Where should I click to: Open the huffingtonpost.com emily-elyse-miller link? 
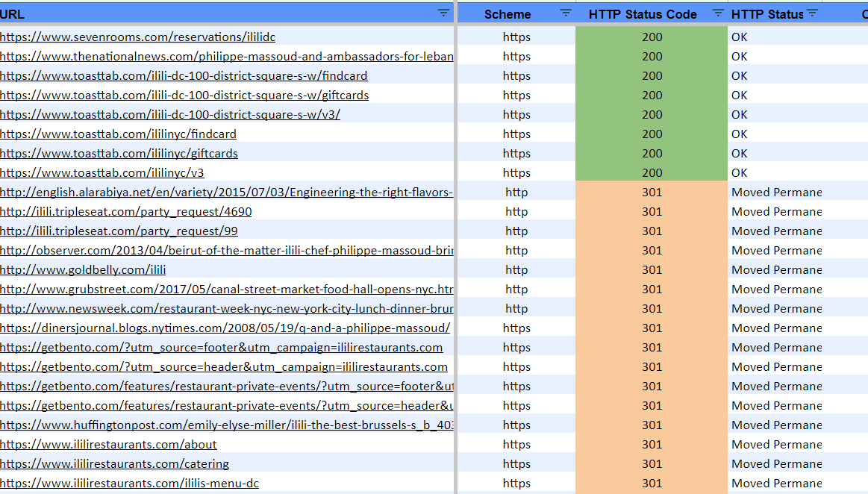[x=227, y=425]
